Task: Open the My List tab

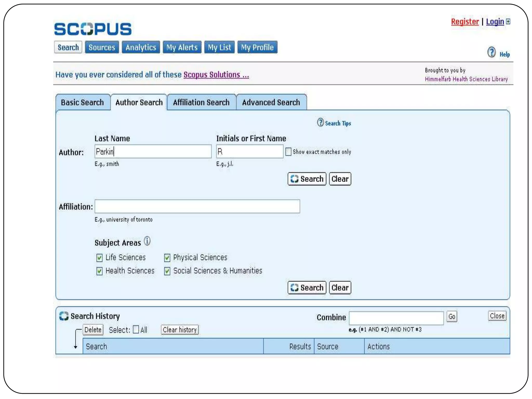Action: click(219, 47)
